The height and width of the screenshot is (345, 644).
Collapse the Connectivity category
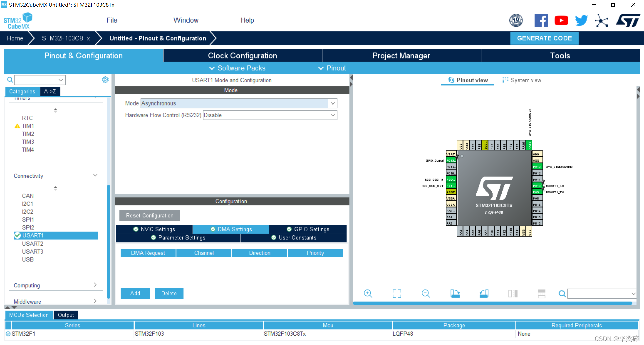pyautogui.click(x=95, y=175)
